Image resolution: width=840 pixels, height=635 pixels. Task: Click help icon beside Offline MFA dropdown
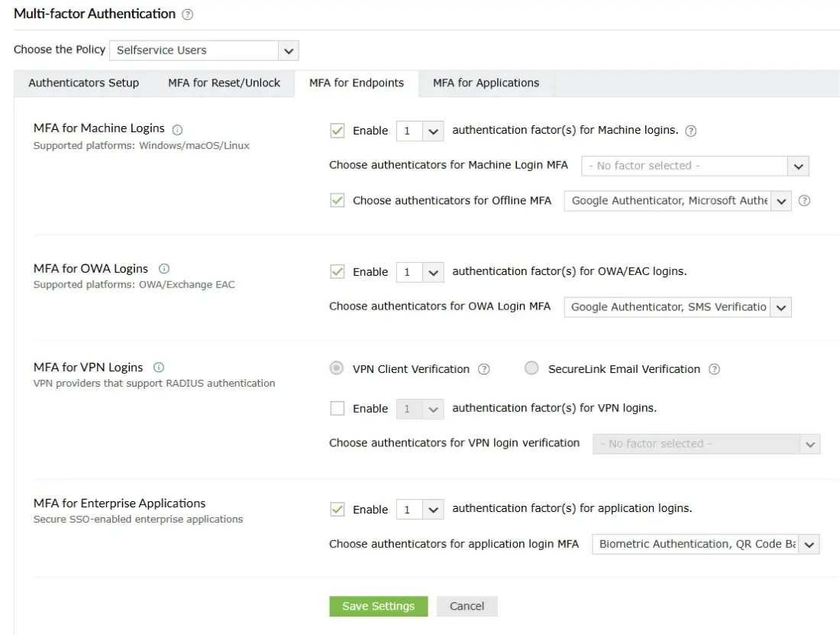point(804,201)
